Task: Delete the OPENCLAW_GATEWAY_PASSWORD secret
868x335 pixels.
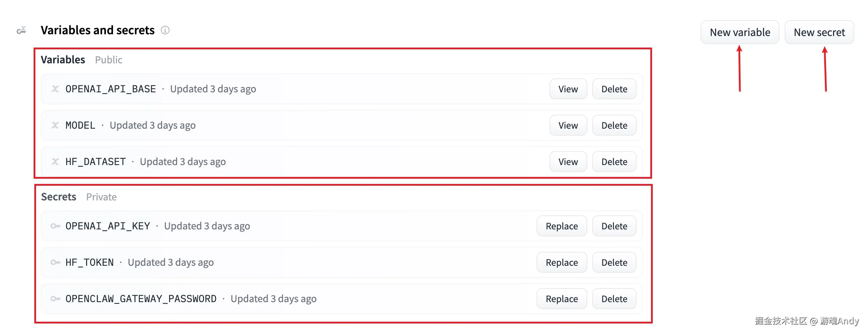Action: click(x=614, y=299)
